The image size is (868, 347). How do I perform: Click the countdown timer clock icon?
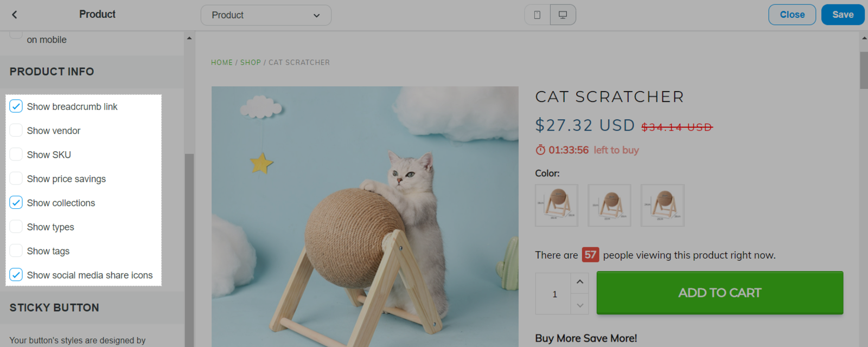pyautogui.click(x=540, y=150)
